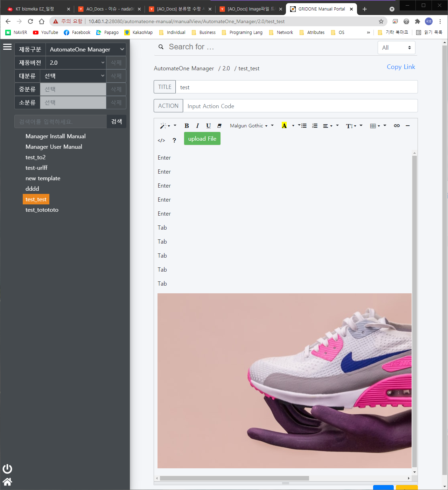The image size is (448, 490).
Task: Click the green upload File button
Action: [x=202, y=139]
